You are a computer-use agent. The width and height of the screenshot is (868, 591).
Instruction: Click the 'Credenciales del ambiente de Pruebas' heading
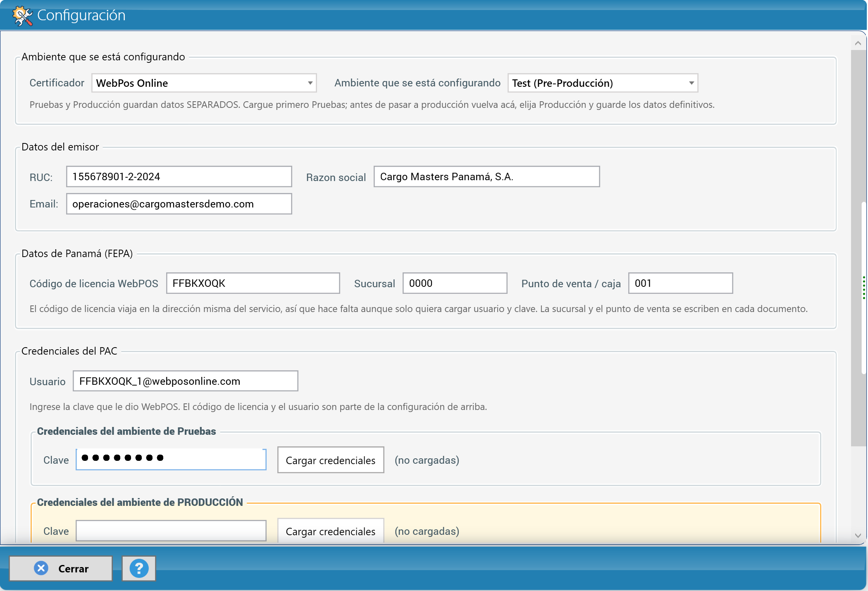click(x=126, y=431)
